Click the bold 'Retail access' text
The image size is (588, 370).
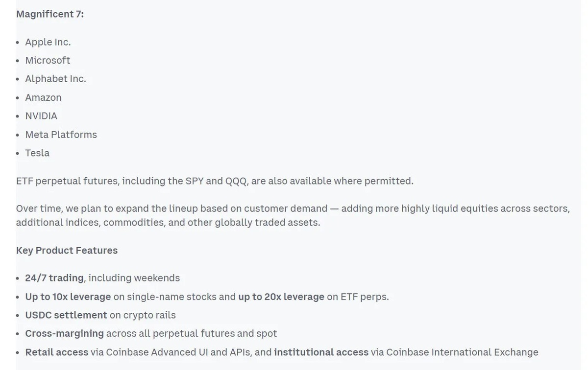56,352
